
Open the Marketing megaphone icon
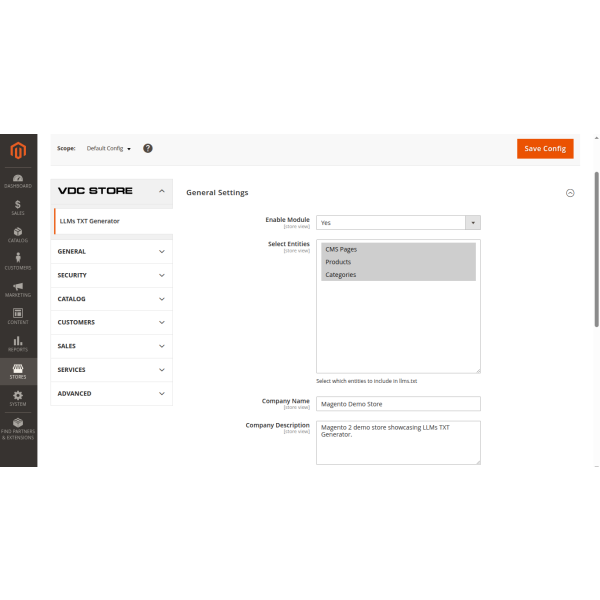pyautogui.click(x=18, y=289)
